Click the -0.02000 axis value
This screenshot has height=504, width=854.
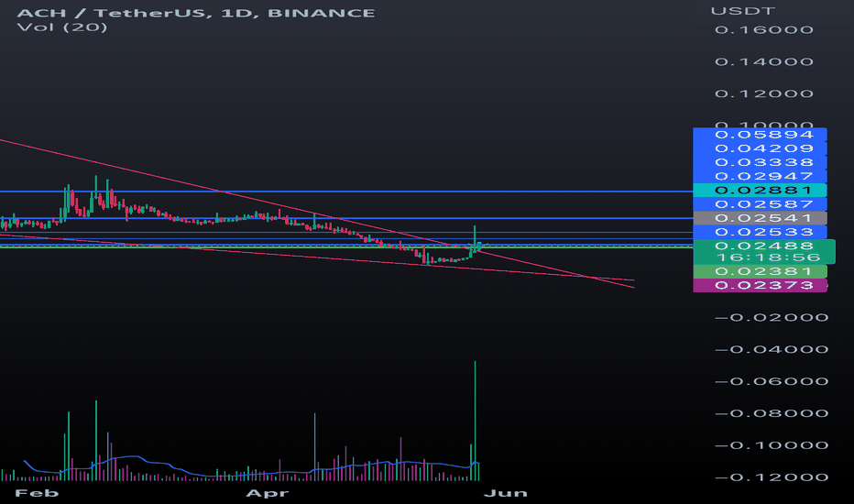click(772, 318)
